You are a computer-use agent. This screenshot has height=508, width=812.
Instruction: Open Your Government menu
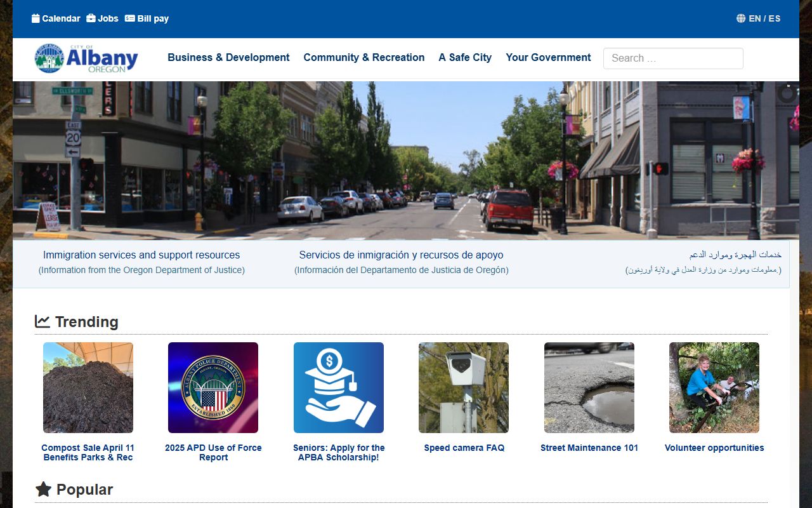(x=548, y=57)
